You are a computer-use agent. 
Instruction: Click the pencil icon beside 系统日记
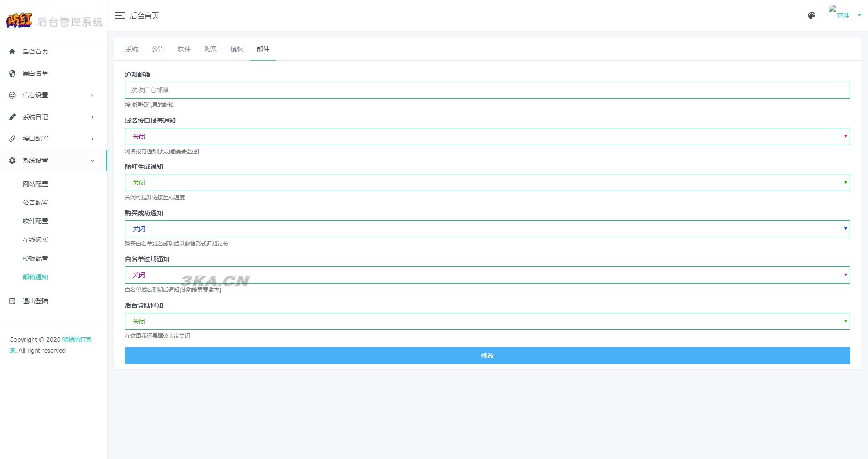pos(12,117)
